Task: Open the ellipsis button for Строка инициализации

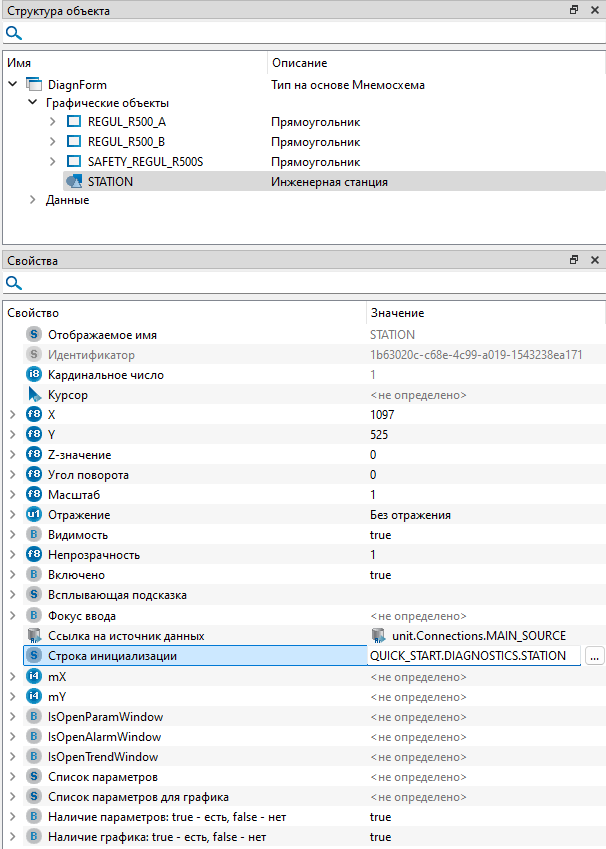Action: (x=595, y=656)
